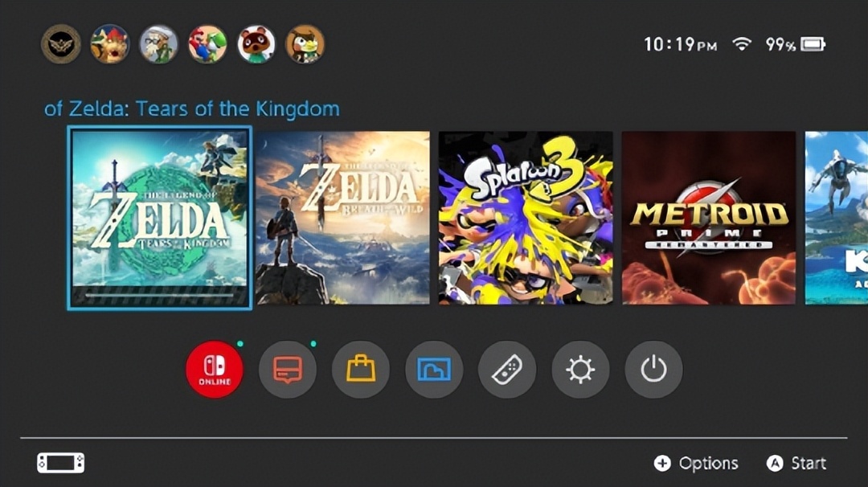
Task: Select the Hylian crest profile avatar
Action: pos(61,43)
